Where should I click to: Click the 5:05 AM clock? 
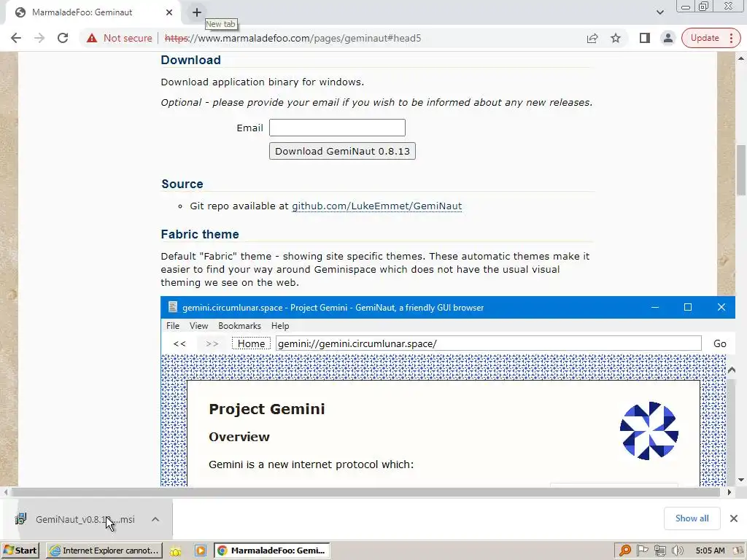pos(710,551)
